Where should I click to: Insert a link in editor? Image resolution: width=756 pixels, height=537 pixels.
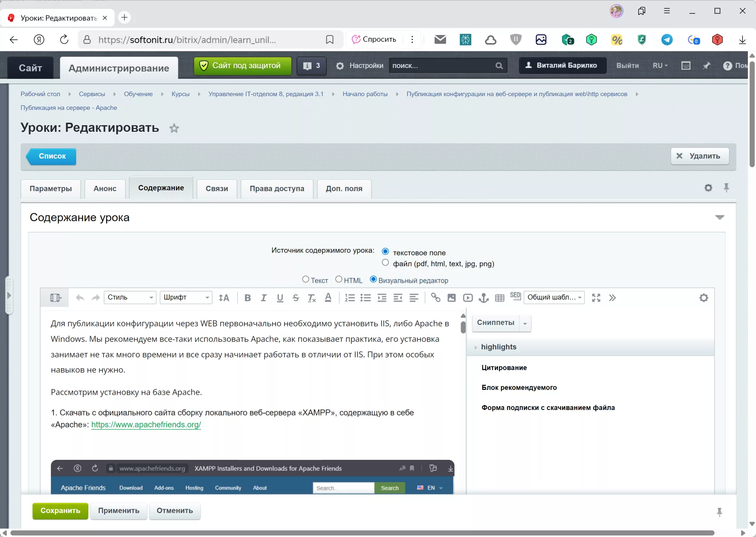click(x=436, y=298)
